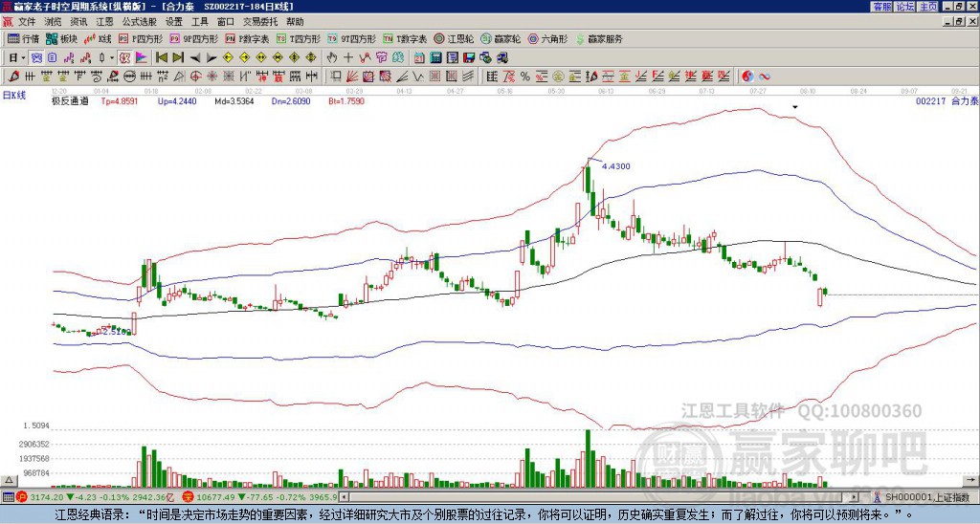The width and height of the screenshot is (980, 524).
Task: Select the circle with horizontal line tool
Action: pyautogui.click(x=129, y=76)
